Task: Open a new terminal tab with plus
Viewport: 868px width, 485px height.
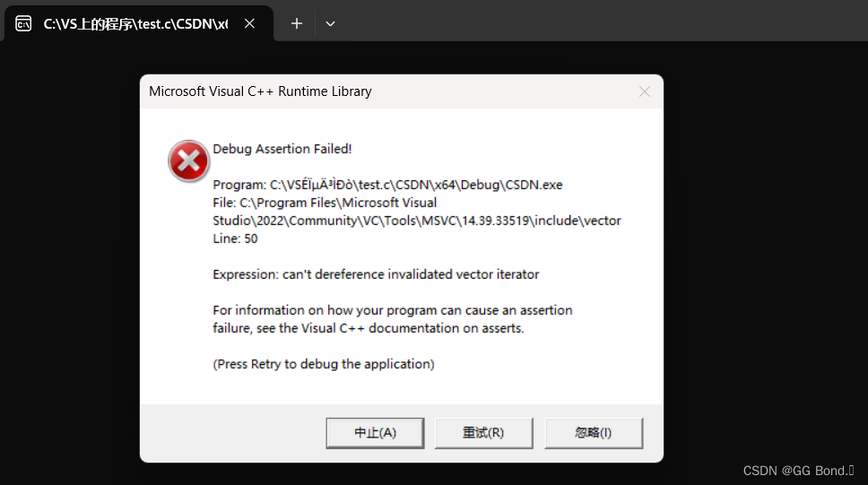Action: pos(297,24)
